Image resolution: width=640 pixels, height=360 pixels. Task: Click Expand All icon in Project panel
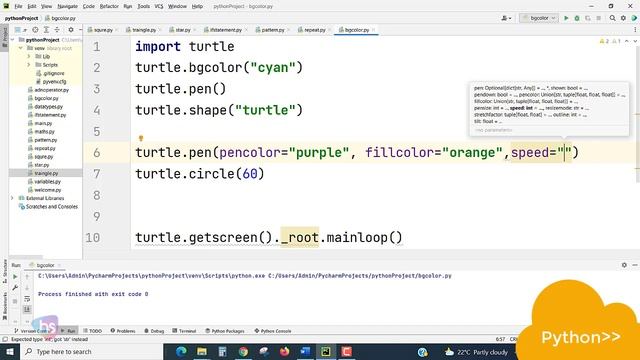(46, 30)
